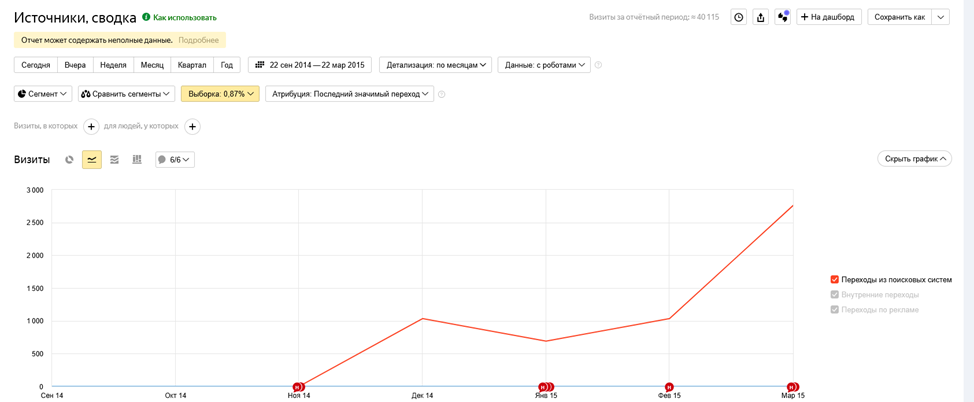Click the Как использовать link
The width and height of the screenshot is (974, 402).
(x=184, y=18)
